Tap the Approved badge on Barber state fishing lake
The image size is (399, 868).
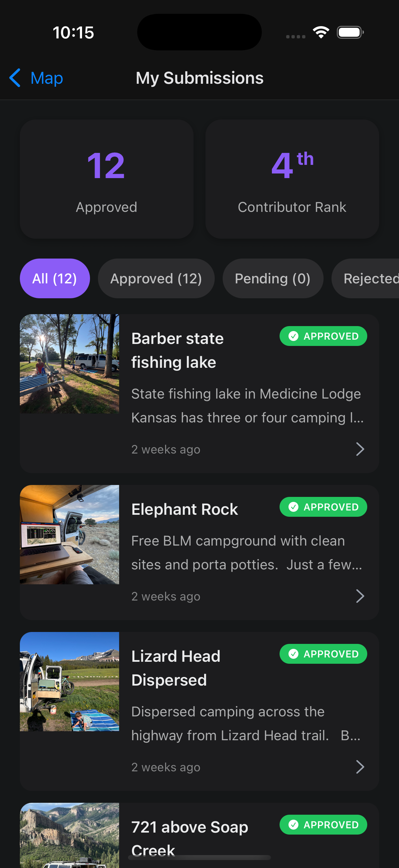[323, 336]
